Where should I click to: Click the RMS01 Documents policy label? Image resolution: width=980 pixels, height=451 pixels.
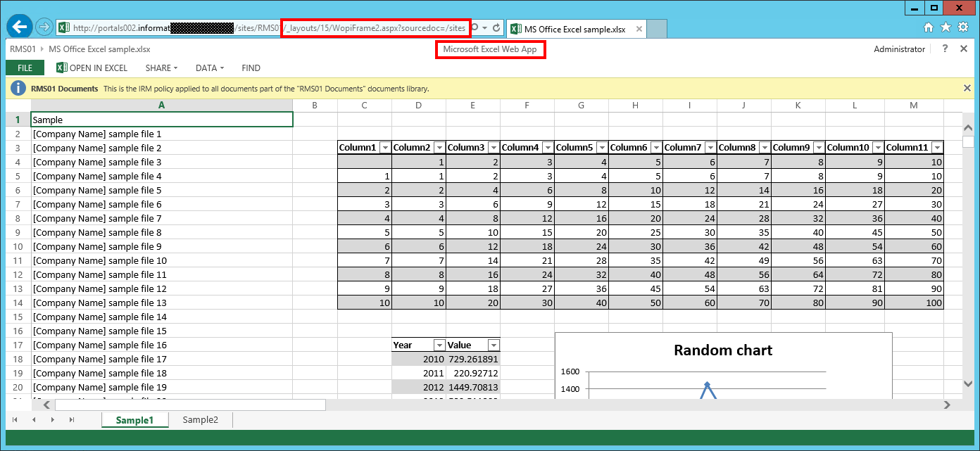pyautogui.click(x=64, y=89)
